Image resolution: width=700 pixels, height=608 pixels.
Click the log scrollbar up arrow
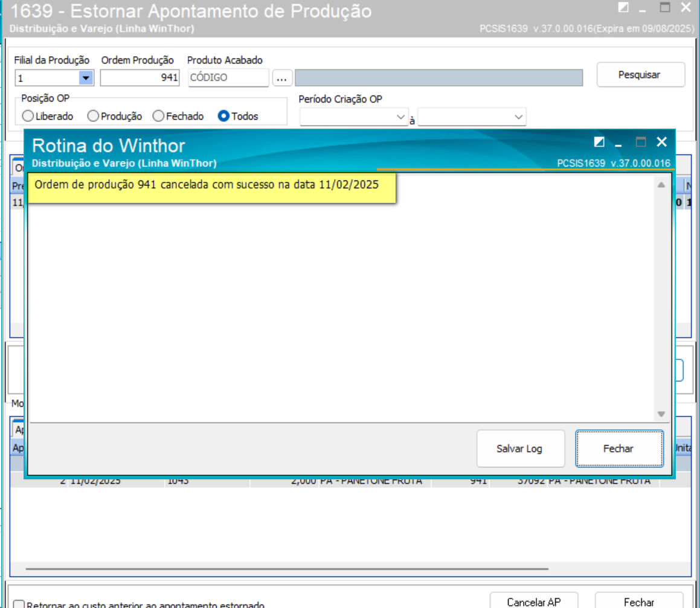click(661, 185)
